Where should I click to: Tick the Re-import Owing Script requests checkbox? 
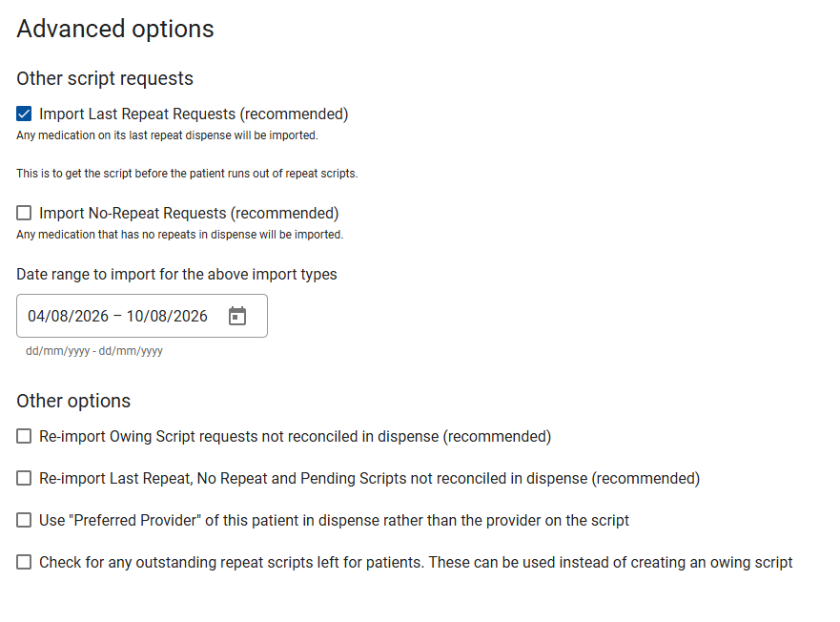[x=24, y=436]
